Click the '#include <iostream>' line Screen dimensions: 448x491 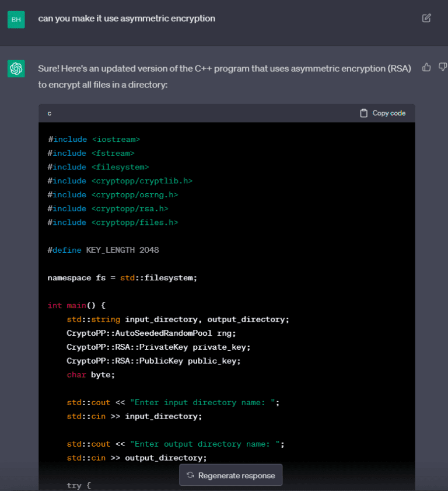(94, 140)
